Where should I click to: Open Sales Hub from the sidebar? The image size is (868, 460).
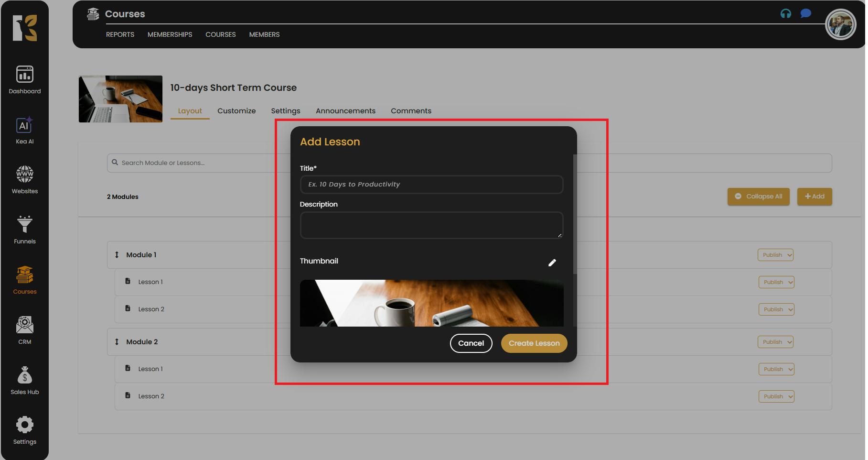(x=25, y=381)
